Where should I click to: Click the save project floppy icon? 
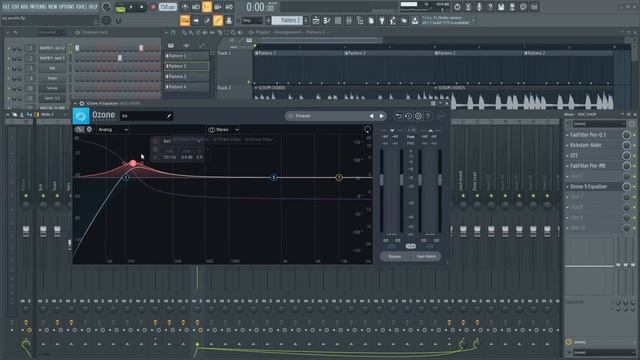click(x=501, y=7)
